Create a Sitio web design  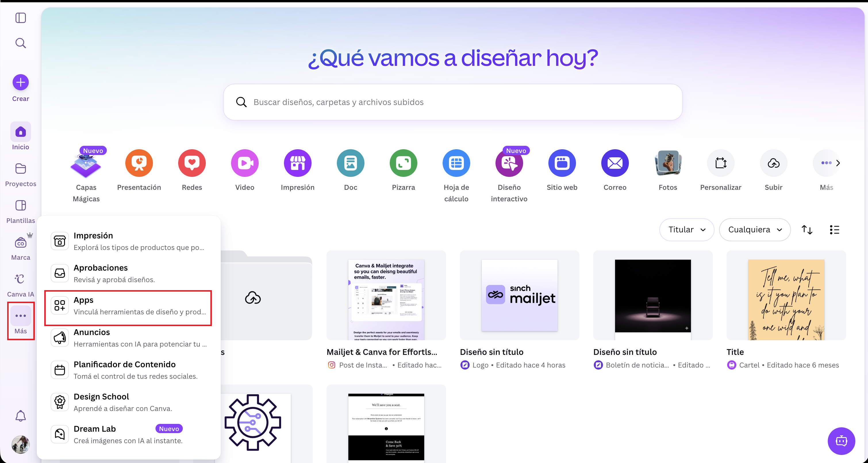(x=562, y=163)
